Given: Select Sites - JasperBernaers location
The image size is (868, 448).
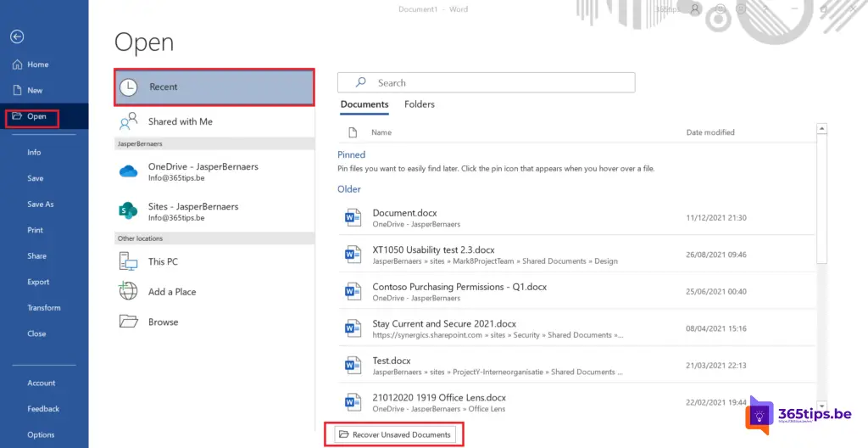Looking at the screenshot, I should 214,211.
